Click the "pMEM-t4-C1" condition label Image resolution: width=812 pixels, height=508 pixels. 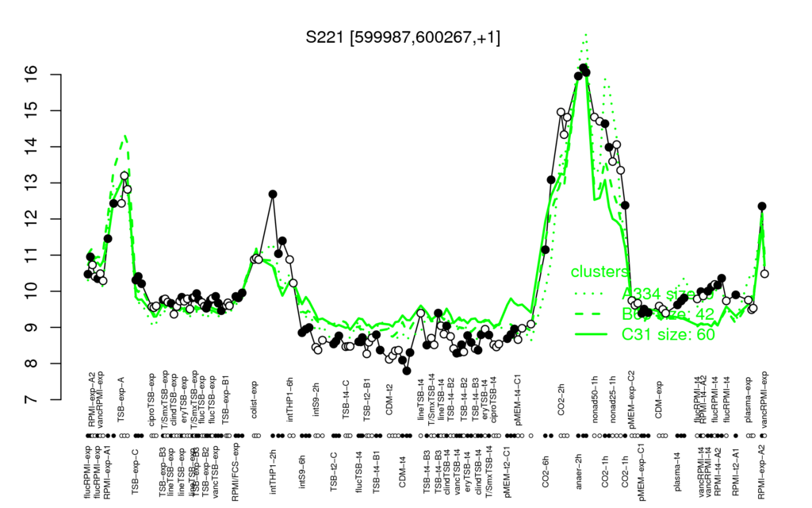[518, 400]
